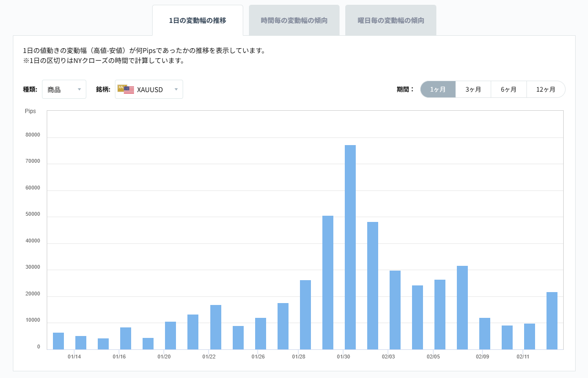Select the 3ヶ月 period option
Image resolution: width=588 pixels, height=378 pixels.
tap(473, 89)
